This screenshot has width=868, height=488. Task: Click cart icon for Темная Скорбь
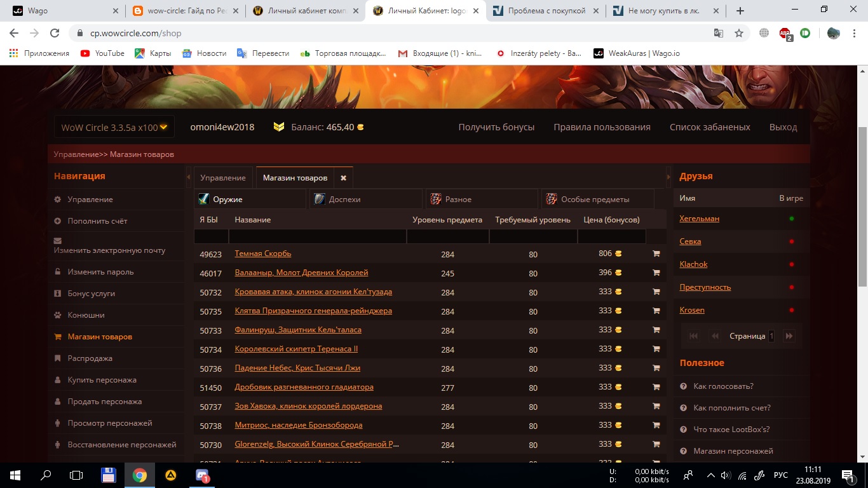pyautogui.click(x=656, y=254)
